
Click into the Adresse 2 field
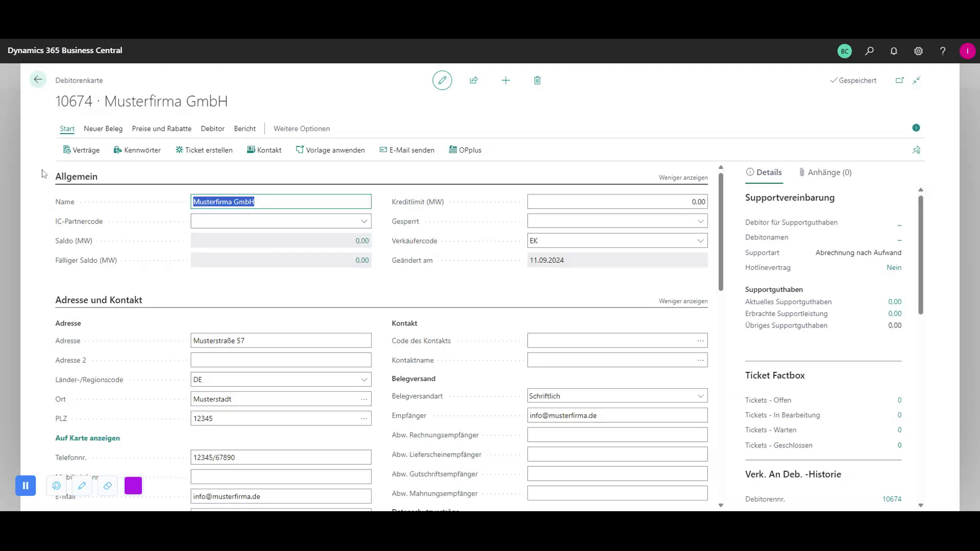281,360
